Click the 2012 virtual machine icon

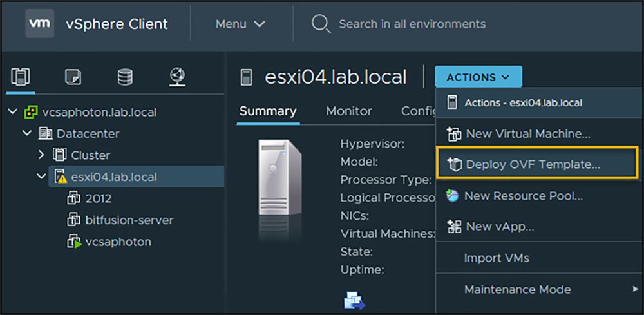coord(74,198)
